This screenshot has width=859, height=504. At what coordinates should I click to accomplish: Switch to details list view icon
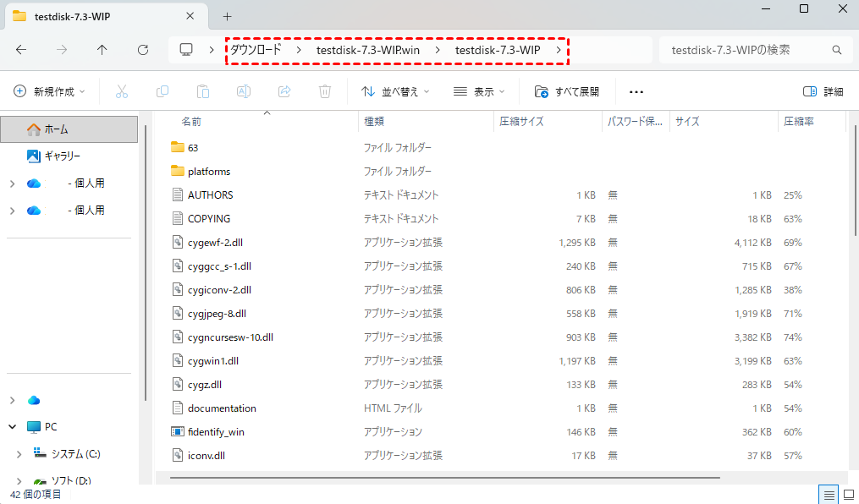click(x=829, y=495)
